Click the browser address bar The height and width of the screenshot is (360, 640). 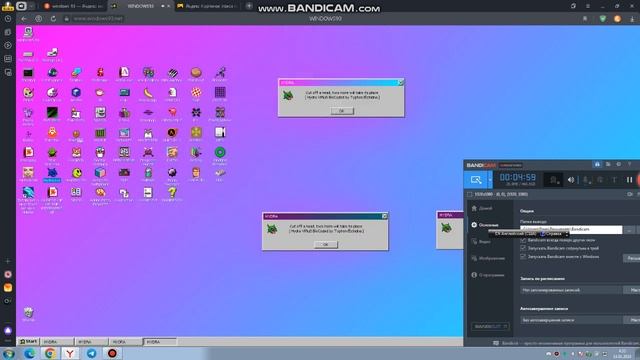(x=98, y=19)
